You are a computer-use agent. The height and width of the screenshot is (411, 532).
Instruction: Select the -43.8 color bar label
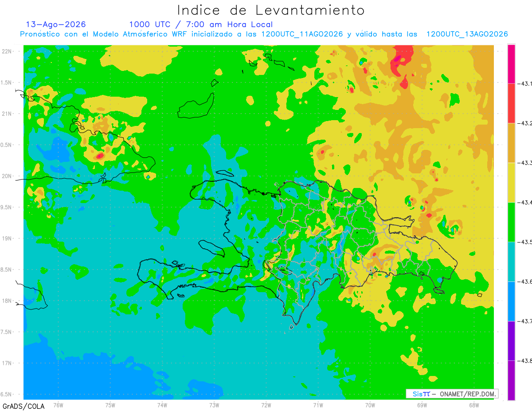[524, 360]
